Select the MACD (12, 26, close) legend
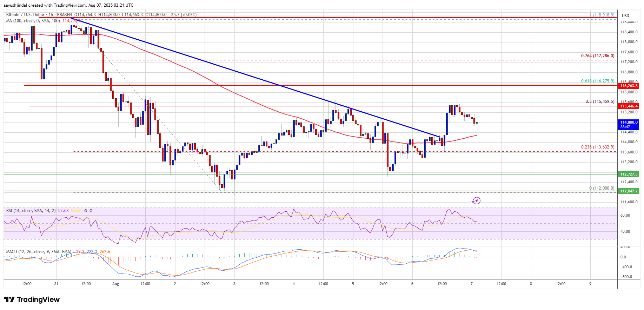 (x=39, y=252)
